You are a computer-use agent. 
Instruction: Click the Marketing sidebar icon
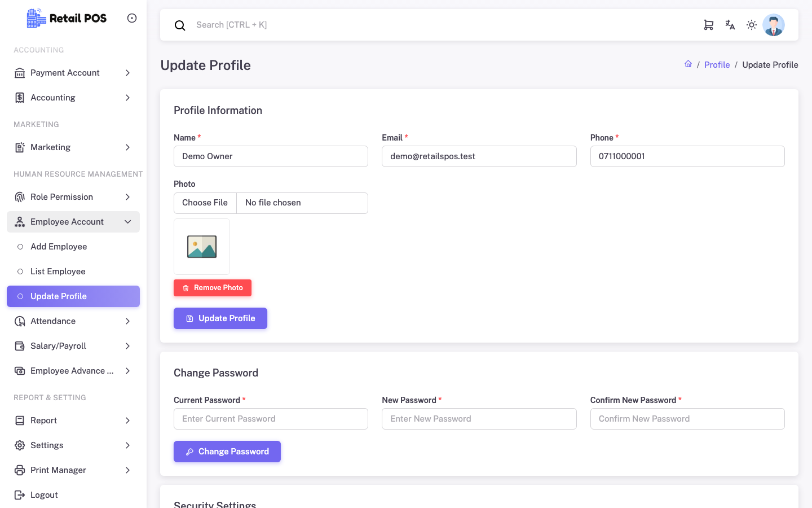click(20, 147)
